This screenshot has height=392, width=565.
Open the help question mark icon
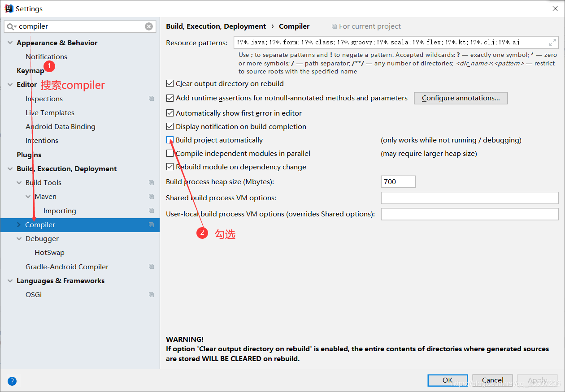pyautogui.click(x=12, y=381)
